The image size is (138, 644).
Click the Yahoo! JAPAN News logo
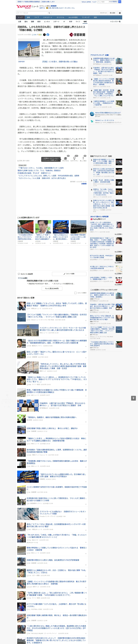pos(28,7)
